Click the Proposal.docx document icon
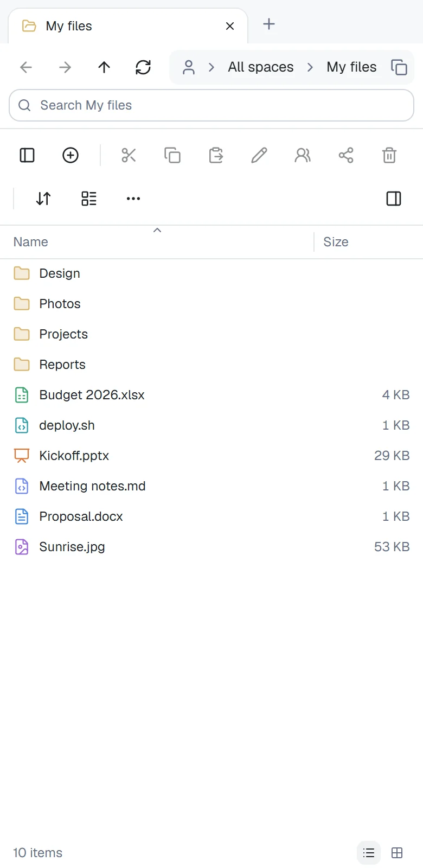Image resolution: width=423 pixels, height=868 pixels. [22, 516]
